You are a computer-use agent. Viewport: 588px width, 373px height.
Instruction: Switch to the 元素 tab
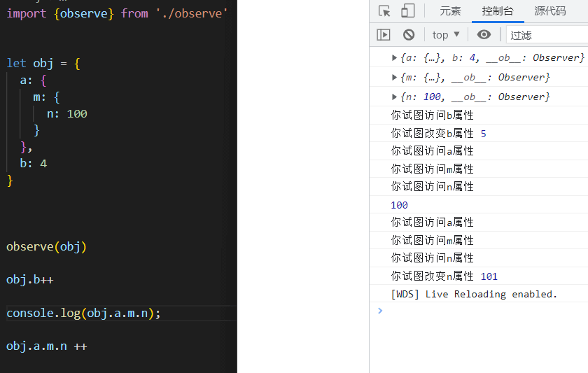[x=450, y=11]
